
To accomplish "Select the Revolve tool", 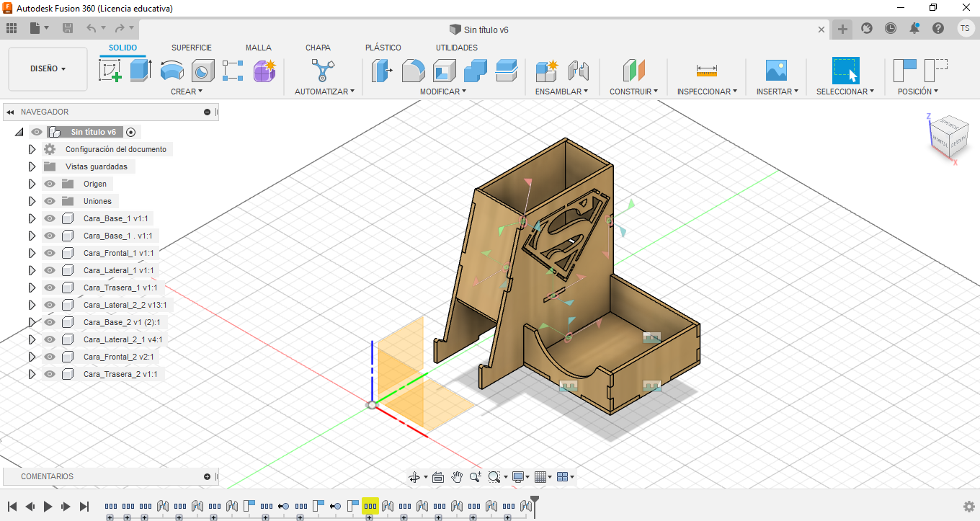I will pos(171,71).
